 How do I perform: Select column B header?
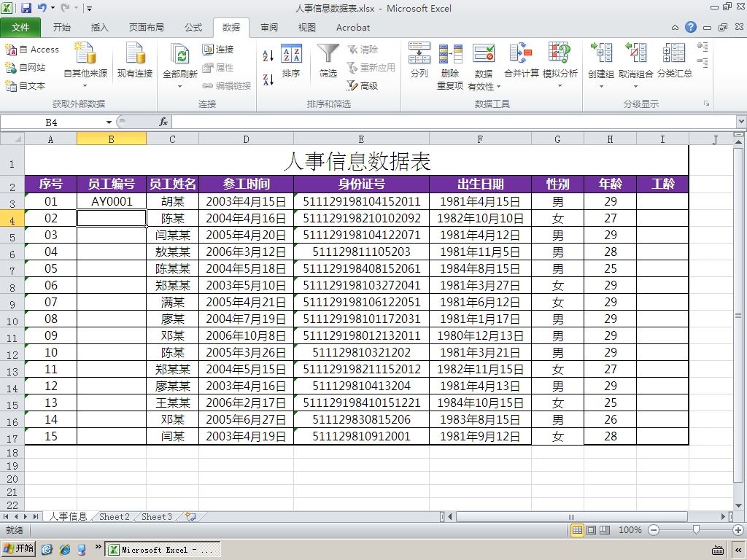pyautogui.click(x=111, y=139)
